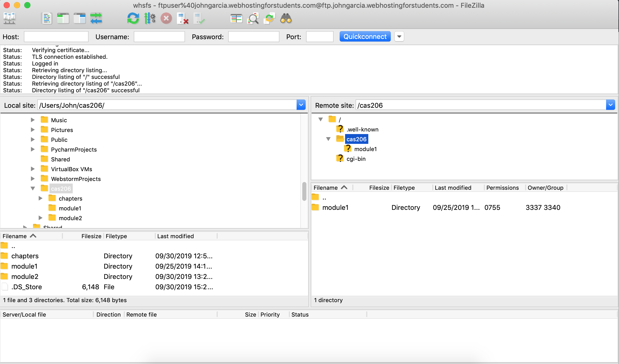This screenshot has width=619, height=364.
Task: Toggle remote directory tree display
Action: pos(79,19)
